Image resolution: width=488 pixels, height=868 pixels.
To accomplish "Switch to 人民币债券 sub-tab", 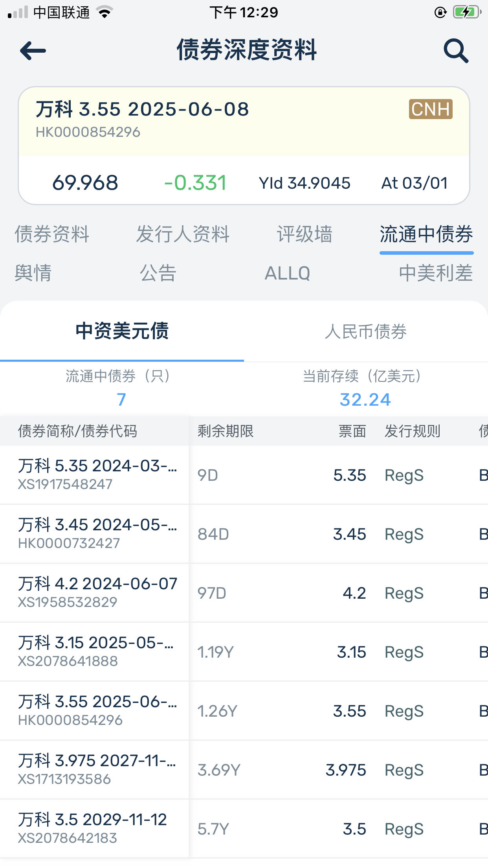I will coord(365,331).
